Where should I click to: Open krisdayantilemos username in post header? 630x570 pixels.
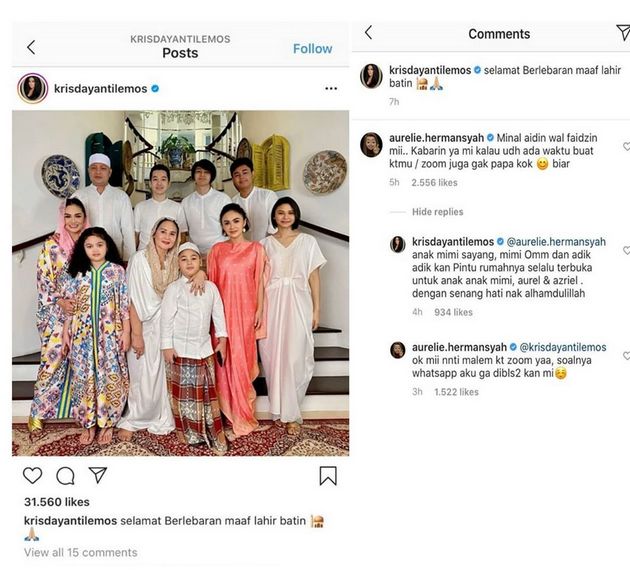[100, 89]
